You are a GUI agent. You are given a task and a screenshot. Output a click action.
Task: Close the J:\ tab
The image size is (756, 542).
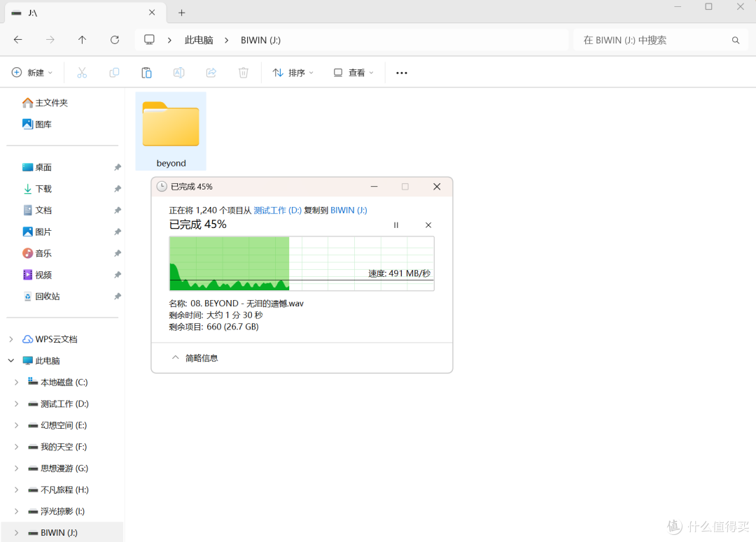point(152,13)
